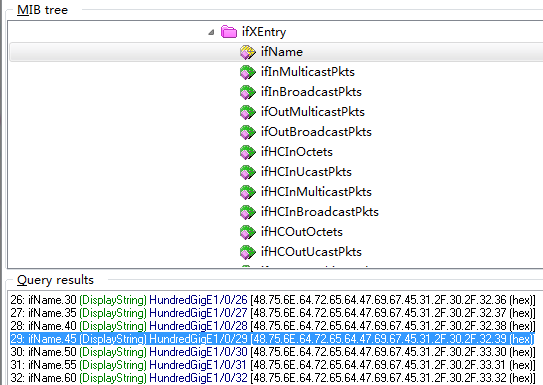543x385 pixels.
Task: Select query result row ifName.50
Action: (x=273, y=352)
